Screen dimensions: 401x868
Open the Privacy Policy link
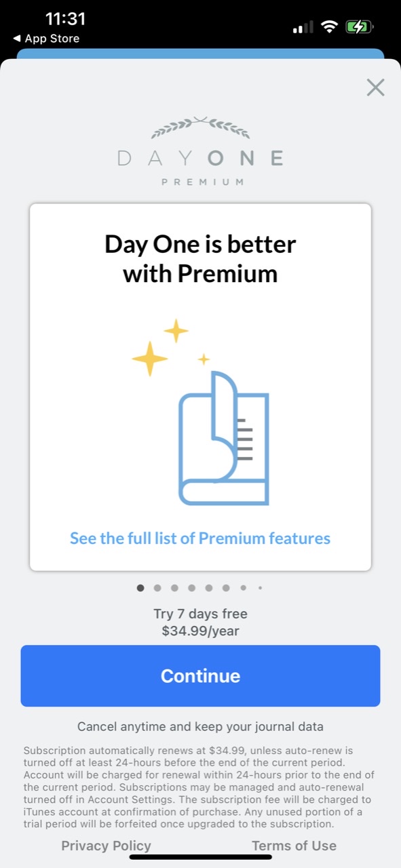106,846
